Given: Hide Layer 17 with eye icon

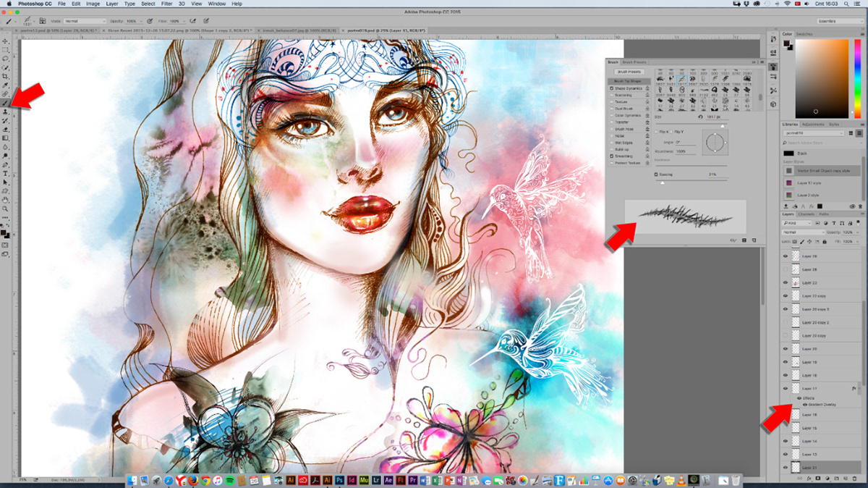Looking at the screenshot, I should tap(786, 389).
